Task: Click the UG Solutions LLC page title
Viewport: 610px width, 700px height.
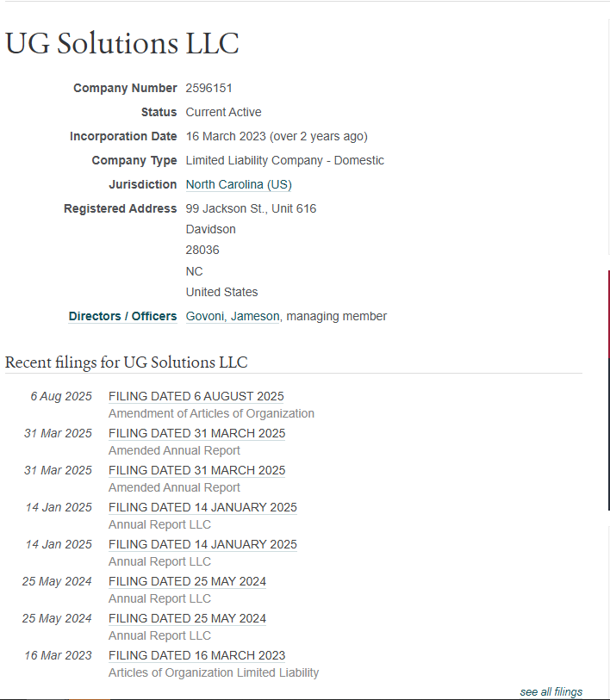Action: [x=122, y=43]
